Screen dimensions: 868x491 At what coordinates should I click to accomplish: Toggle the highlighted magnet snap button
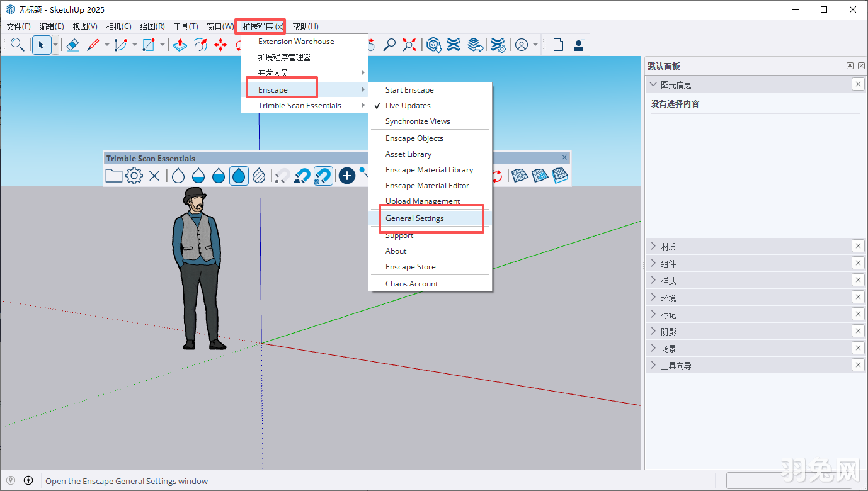pyautogui.click(x=323, y=176)
